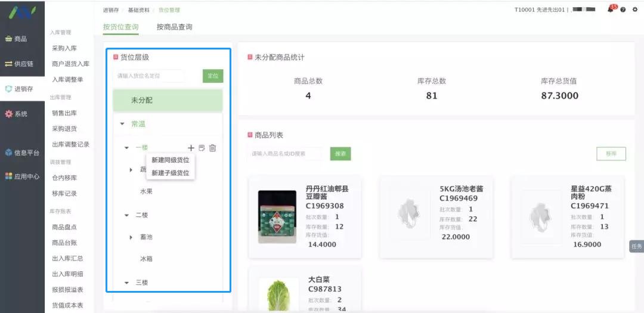
Task: Open 移库记录 in the submenu
Action: point(64,194)
